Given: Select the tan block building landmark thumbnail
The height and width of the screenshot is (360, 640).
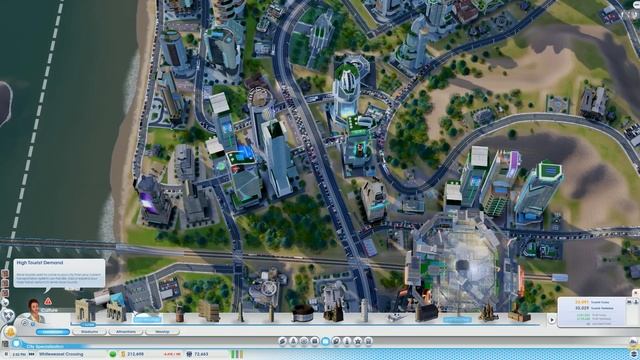Looking at the screenshot, I should pyautogui.click(x=209, y=312).
